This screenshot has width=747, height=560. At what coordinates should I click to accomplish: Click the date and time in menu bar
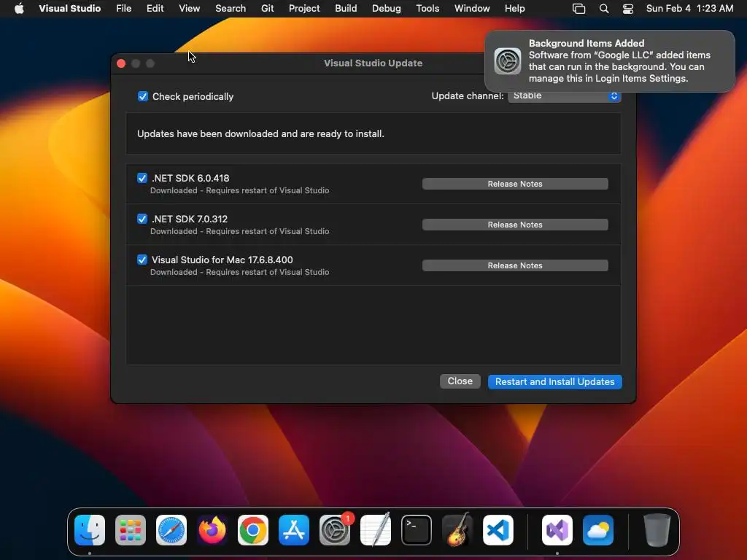tap(689, 9)
